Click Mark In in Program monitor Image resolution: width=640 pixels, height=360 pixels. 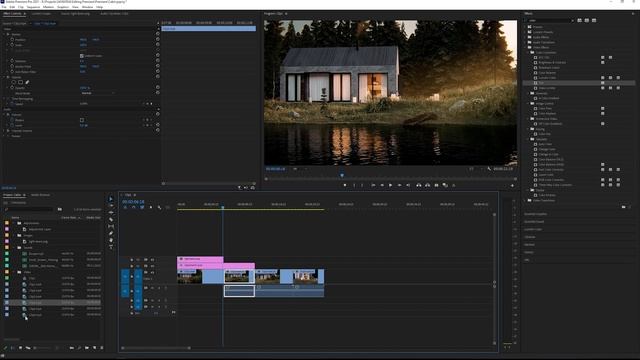(354, 185)
